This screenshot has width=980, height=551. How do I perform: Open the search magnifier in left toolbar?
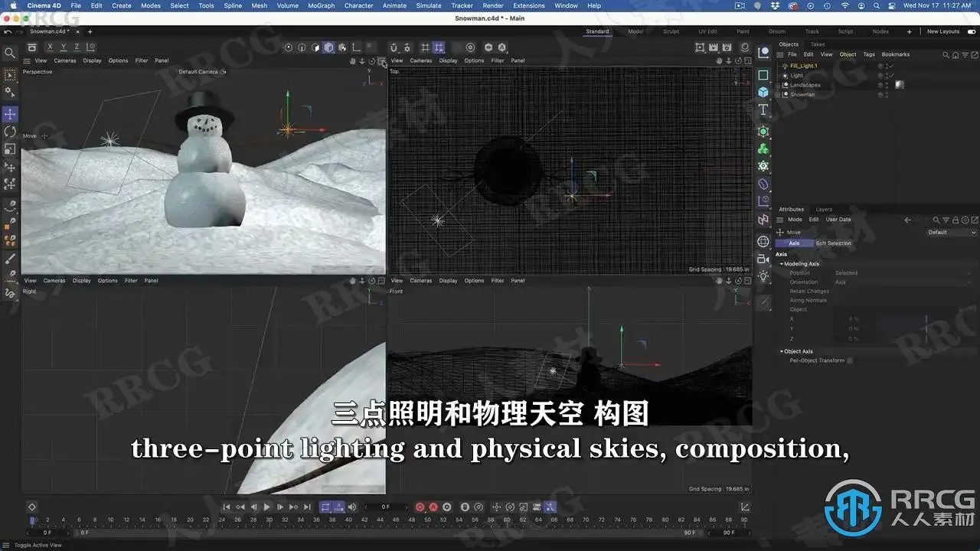[x=10, y=53]
